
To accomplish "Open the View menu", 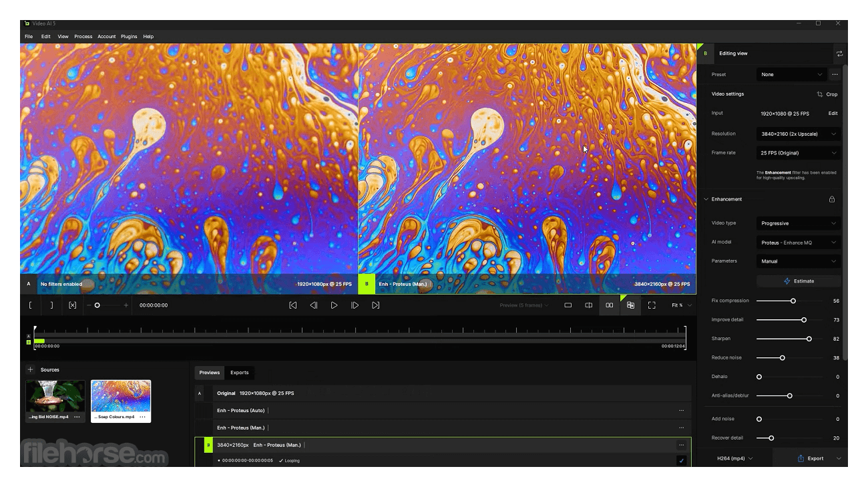I will coord(63,37).
